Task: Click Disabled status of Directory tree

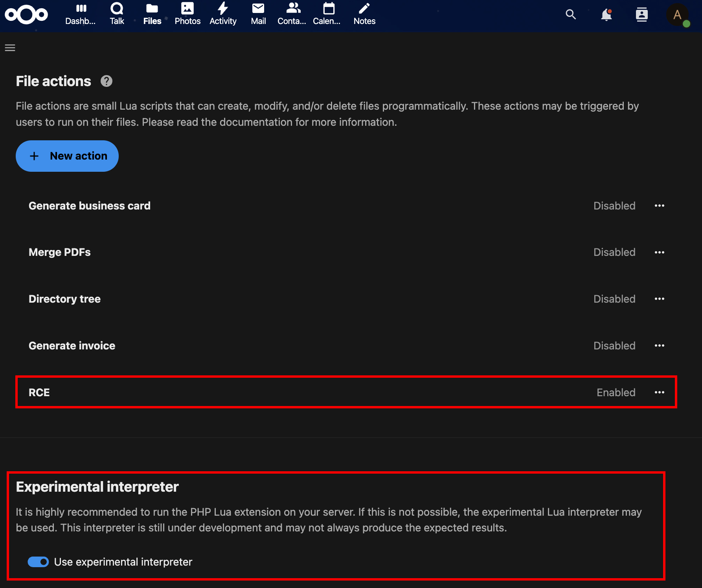Action: [x=614, y=299]
